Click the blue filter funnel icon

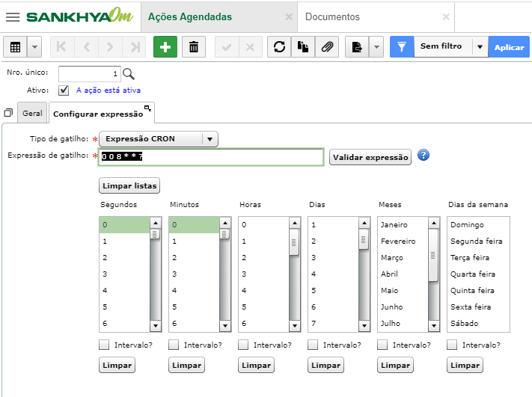pyautogui.click(x=402, y=47)
